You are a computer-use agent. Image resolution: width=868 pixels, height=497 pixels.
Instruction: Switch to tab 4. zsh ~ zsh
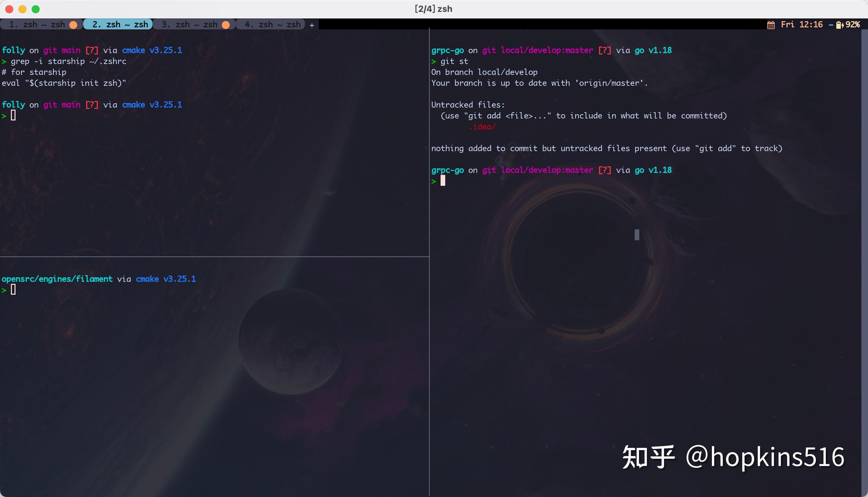tap(272, 24)
